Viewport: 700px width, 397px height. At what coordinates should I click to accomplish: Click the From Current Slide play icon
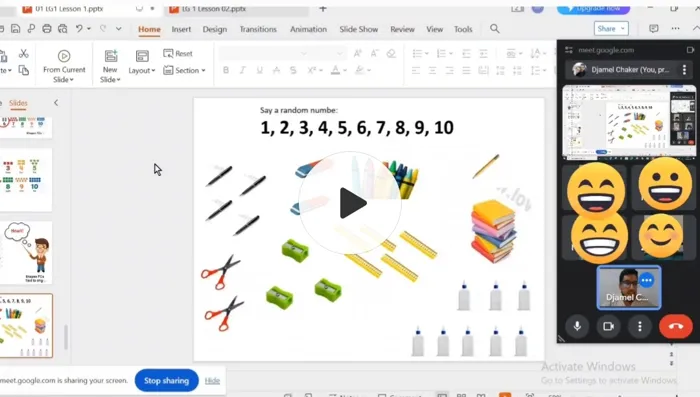click(x=64, y=56)
